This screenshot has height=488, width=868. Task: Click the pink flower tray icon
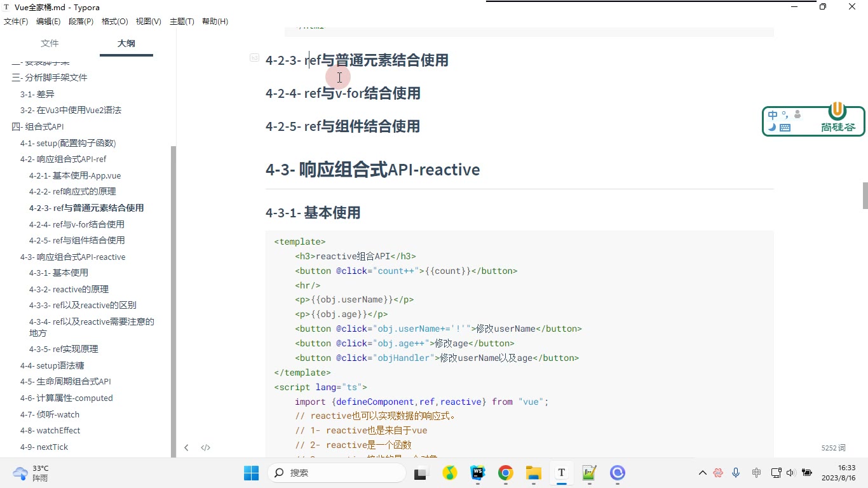(x=718, y=473)
